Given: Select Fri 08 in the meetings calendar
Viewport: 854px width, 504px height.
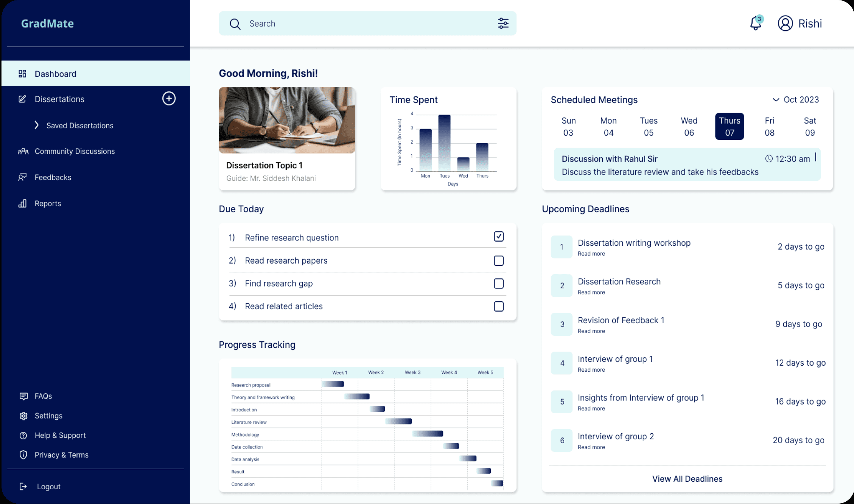Looking at the screenshot, I should (769, 127).
